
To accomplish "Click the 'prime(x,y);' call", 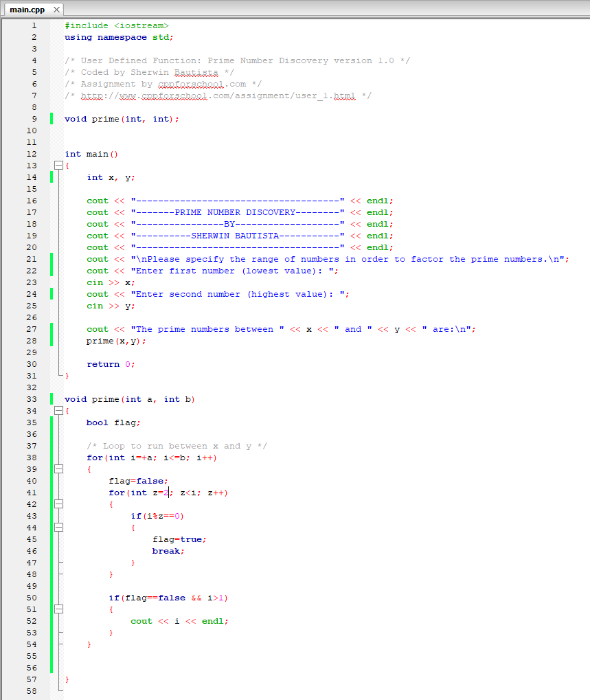I will [x=116, y=341].
